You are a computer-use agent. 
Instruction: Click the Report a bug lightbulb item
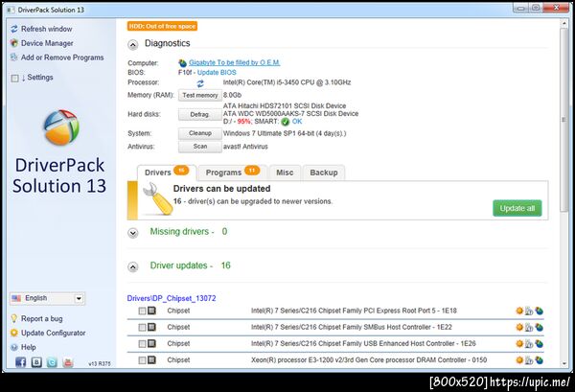[36, 318]
